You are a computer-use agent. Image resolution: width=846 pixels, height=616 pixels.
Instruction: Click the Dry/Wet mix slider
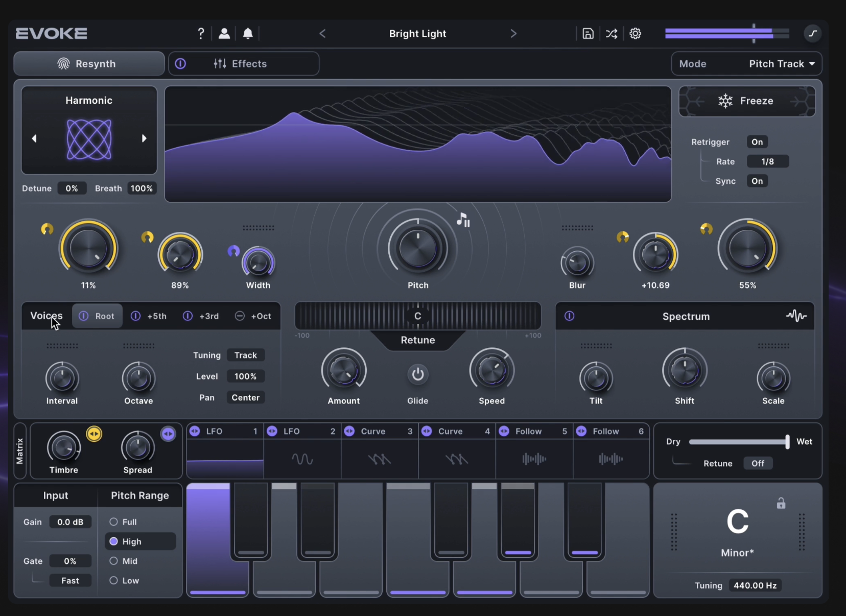click(x=739, y=442)
